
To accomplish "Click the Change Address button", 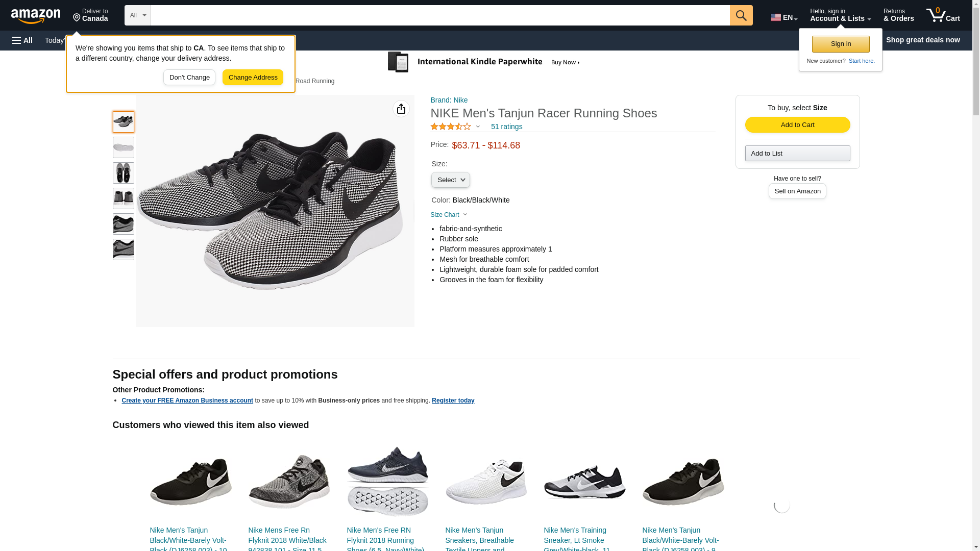I will (253, 78).
